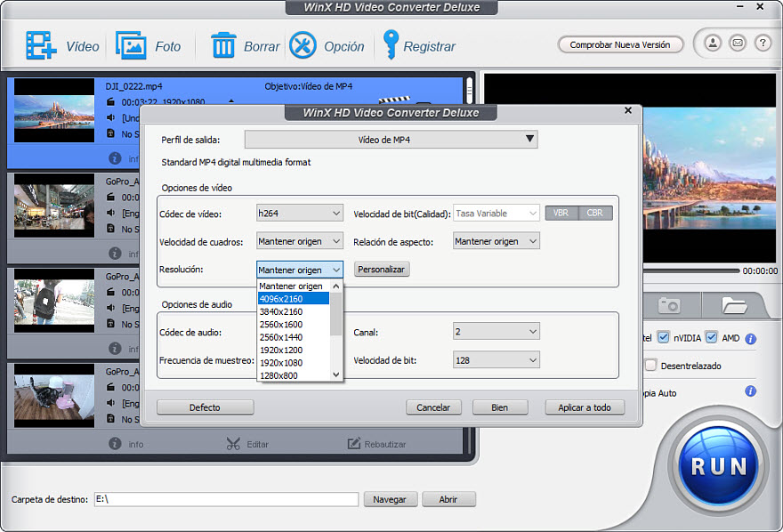783x532 pixels.
Task: Choose 1280x800 resolution option
Action: [294, 375]
